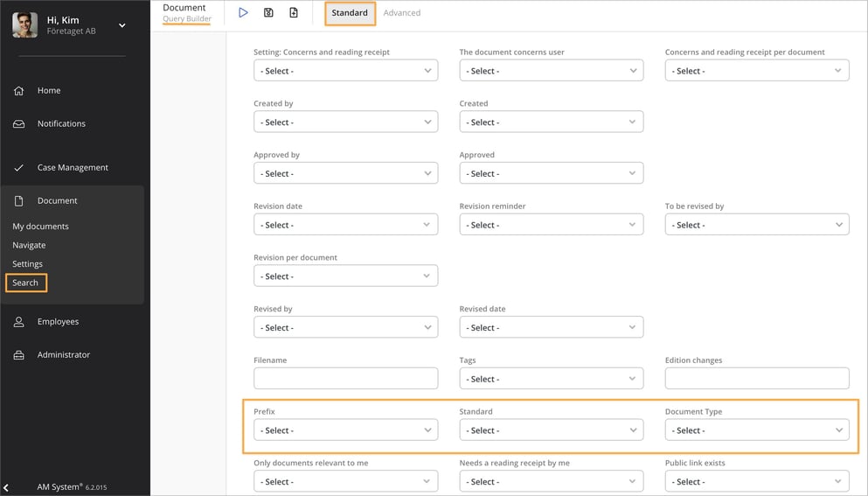This screenshot has height=496, width=868.
Task: Open the 'Prefix' dropdown
Action: pos(346,430)
